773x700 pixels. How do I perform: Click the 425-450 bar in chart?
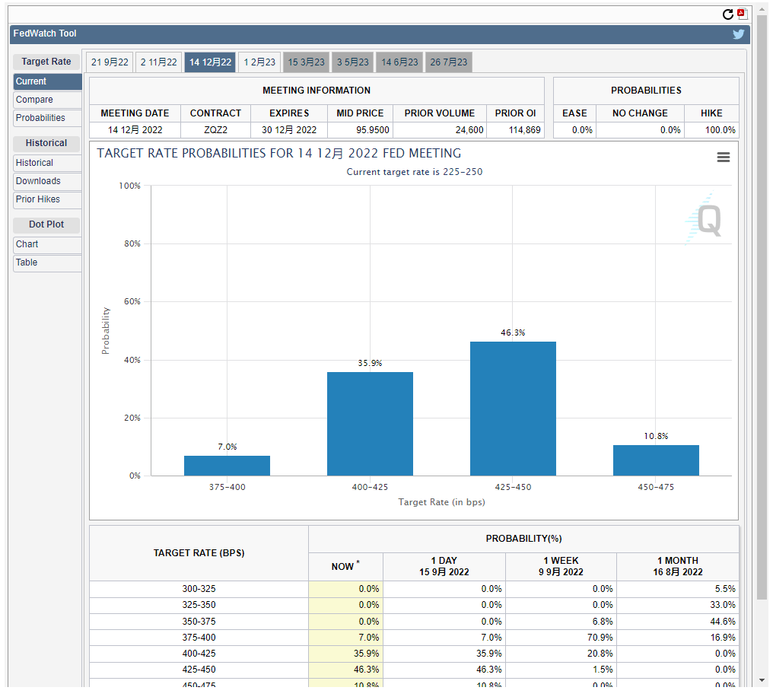click(513, 409)
